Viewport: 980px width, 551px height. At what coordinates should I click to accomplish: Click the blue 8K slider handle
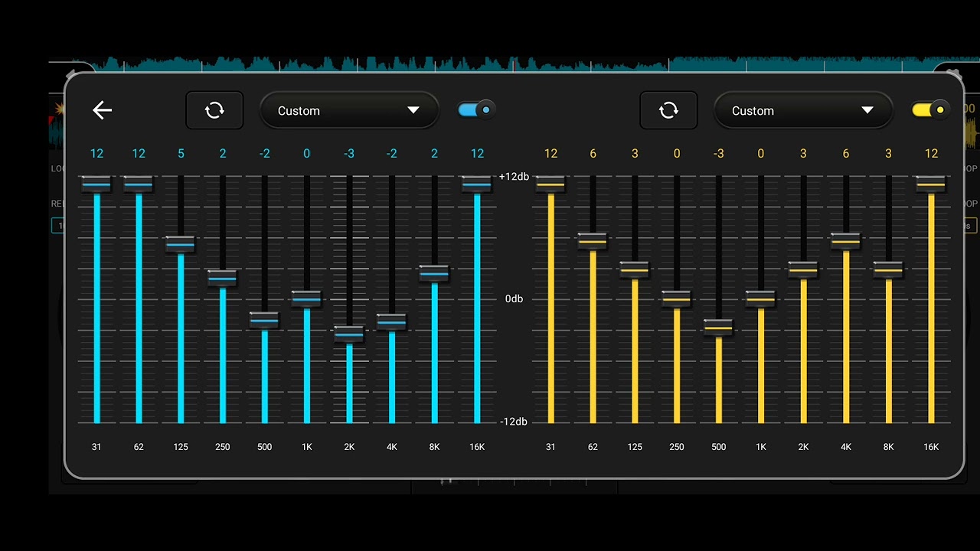pyautogui.click(x=434, y=273)
